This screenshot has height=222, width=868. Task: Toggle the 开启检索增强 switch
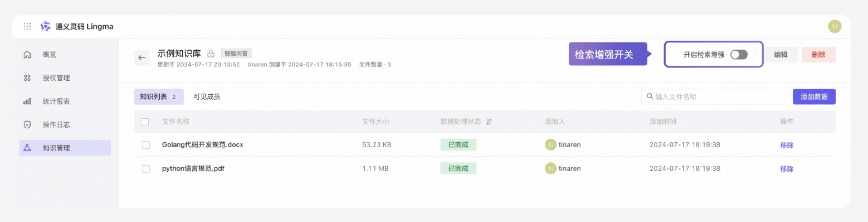point(739,55)
